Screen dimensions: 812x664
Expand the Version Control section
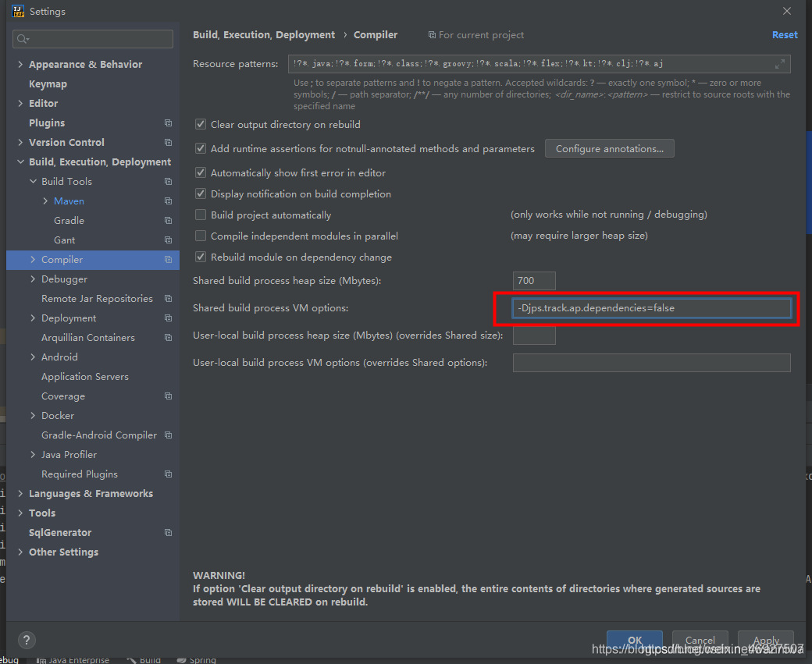tap(20, 142)
